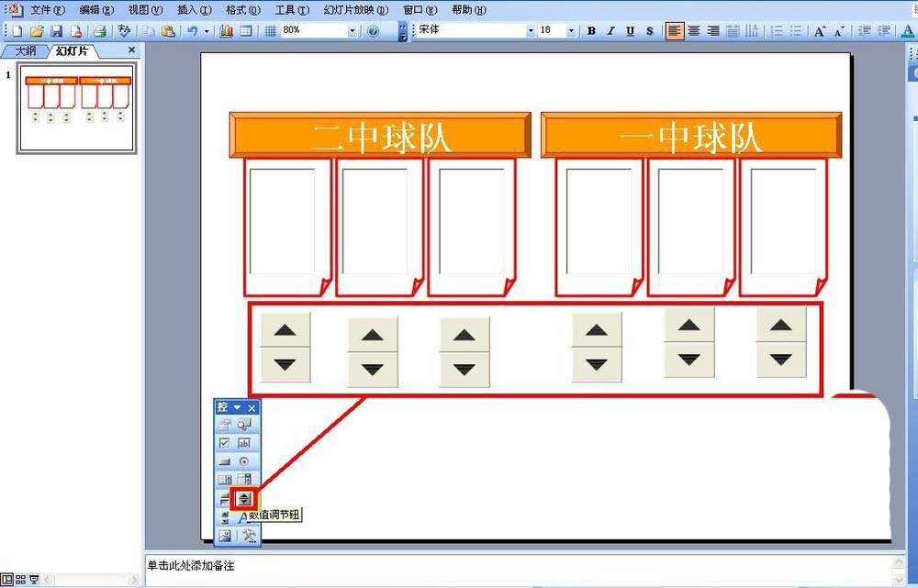Toggle Bold formatting

591,31
